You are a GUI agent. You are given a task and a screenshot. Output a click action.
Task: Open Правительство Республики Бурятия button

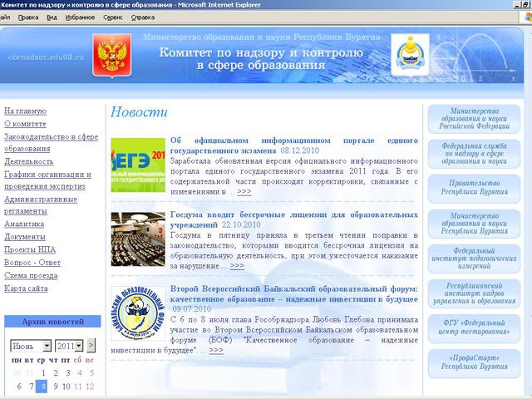(474, 189)
